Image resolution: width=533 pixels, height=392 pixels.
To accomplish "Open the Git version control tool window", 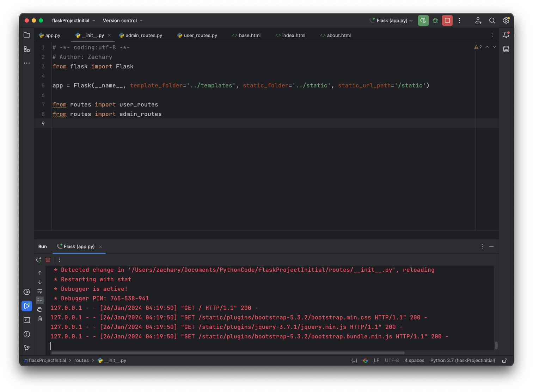I will pyautogui.click(x=27, y=348).
